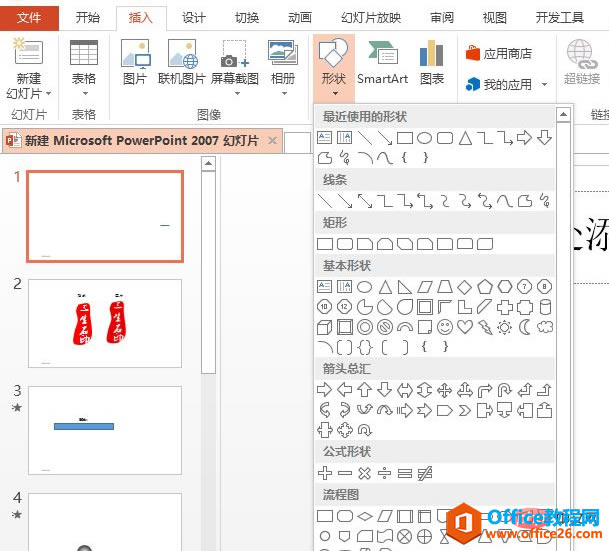
Task: Select the division sign in 公式形状
Action: [x=385, y=473]
